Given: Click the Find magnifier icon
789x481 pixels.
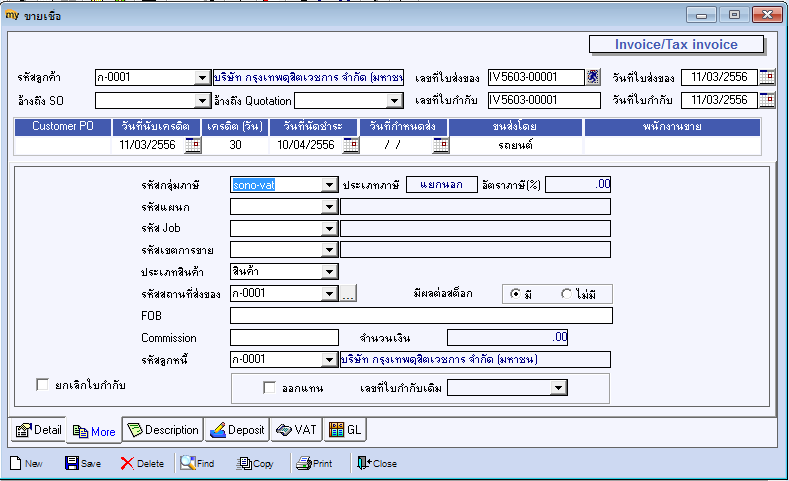Looking at the screenshot, I should coord(187,463).
